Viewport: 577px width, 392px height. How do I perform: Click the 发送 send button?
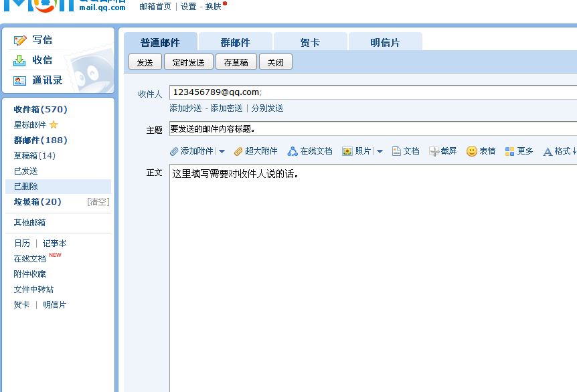[145, 62]
